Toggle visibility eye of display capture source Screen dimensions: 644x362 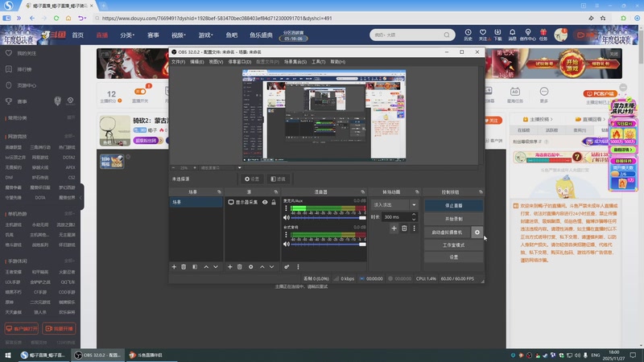[x=265, y=202]
